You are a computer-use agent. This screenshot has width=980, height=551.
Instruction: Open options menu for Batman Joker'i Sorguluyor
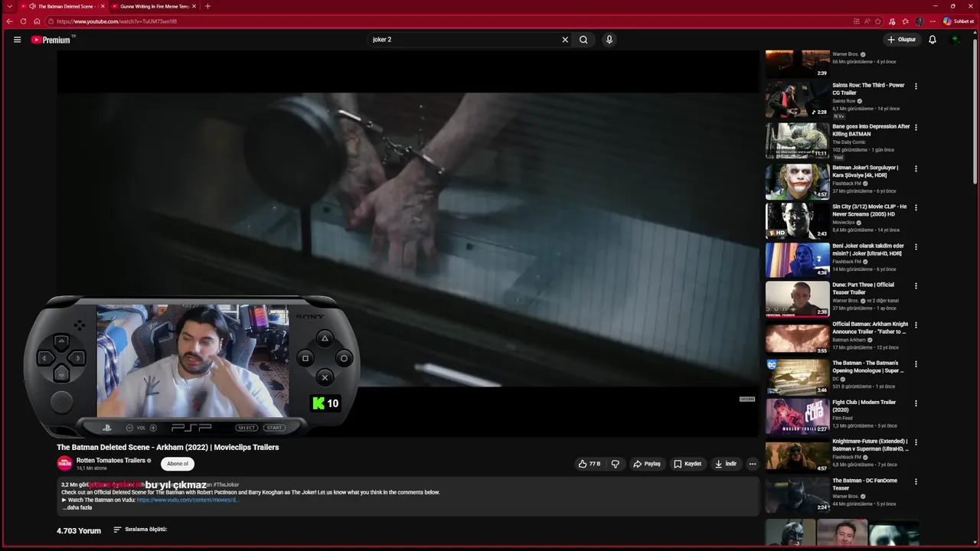916,169
